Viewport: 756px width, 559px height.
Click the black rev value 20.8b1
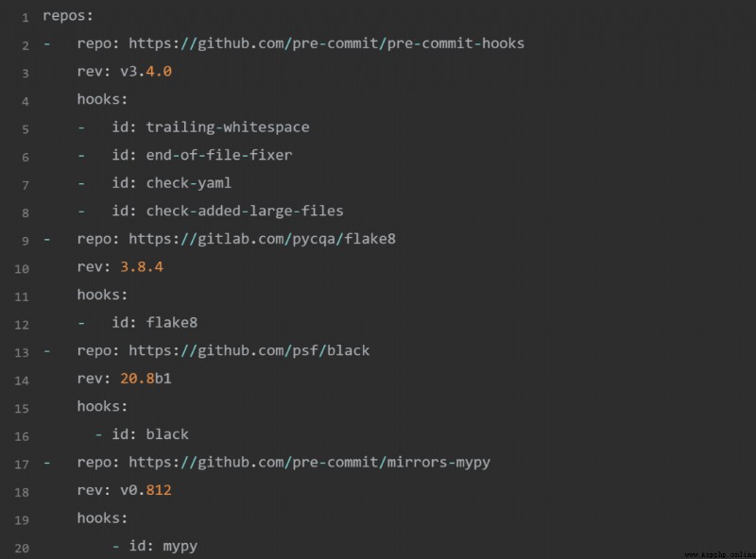tap(146, 379)
